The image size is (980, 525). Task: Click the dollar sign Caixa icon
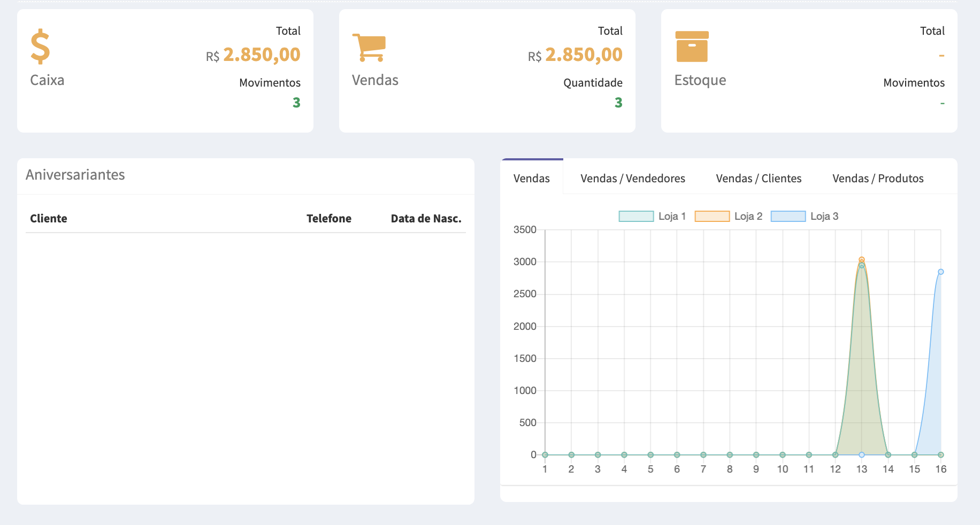40,47
